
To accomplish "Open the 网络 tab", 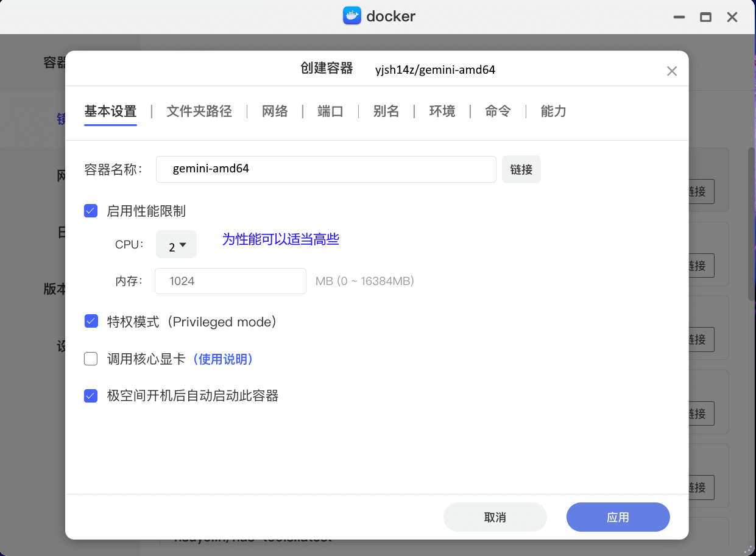I will pos(275,111).
